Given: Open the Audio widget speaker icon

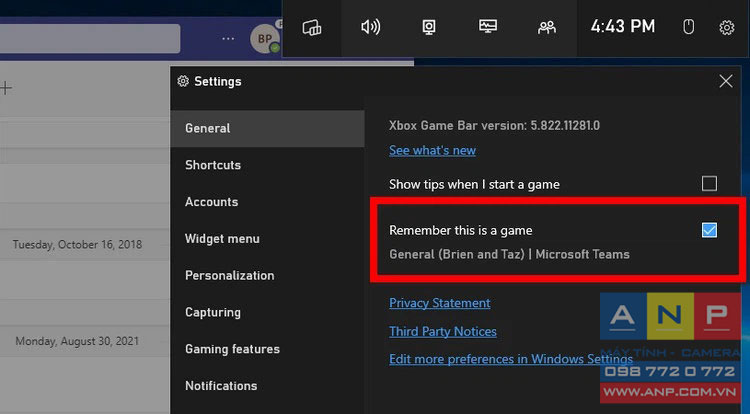Looking at the screenshot, I should click(x=371, y=27).
